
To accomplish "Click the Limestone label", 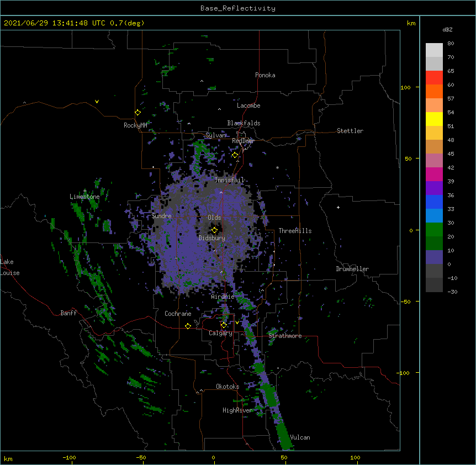I will click(x=84, y=197).
